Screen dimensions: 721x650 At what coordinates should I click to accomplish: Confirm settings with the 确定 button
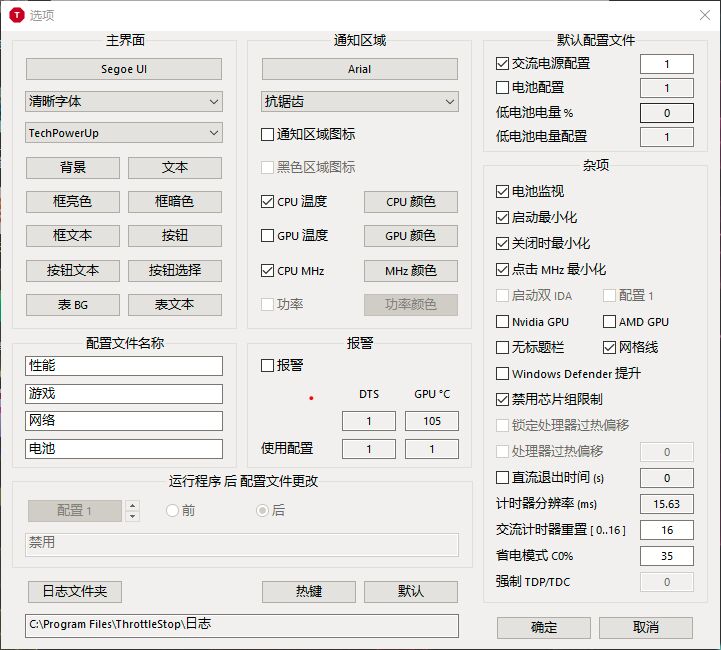click(x=544, y=627)
